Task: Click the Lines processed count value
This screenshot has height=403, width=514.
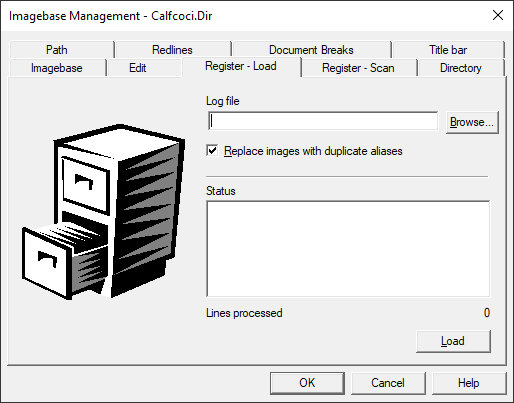Action: (x=487, y=313)
